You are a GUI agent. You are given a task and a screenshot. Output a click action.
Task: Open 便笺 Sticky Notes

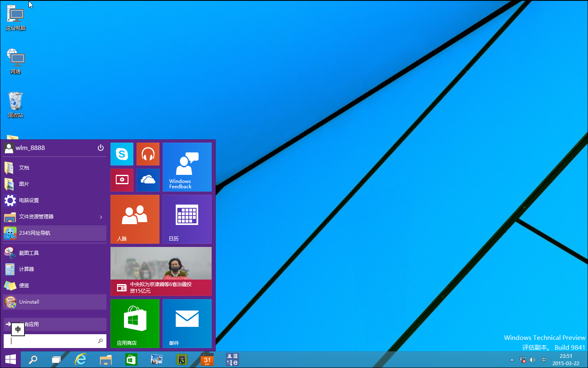[x=55, y=285]
